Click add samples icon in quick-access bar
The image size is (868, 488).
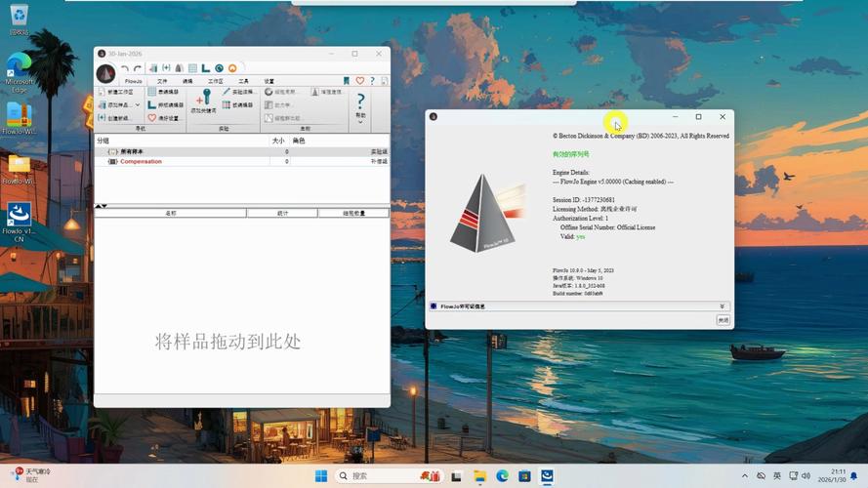[153, 68]
